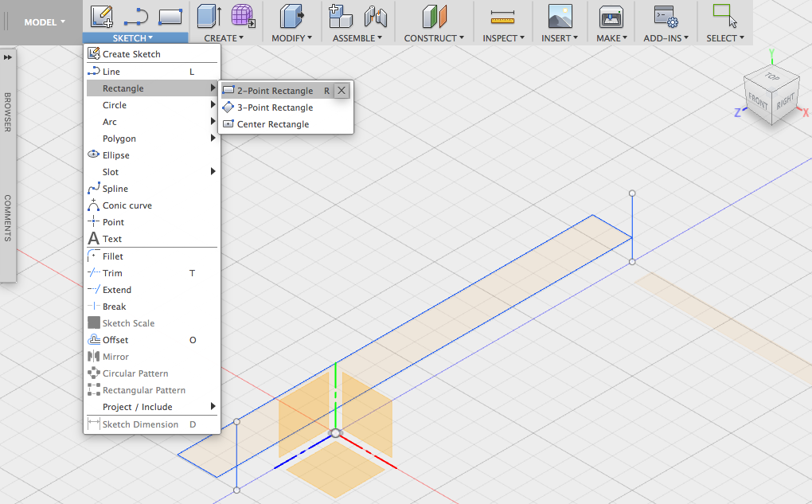Viewport: 812px width, 504px height.
Task: Expand the side panel double-arrow
Action: pos(8,57)
